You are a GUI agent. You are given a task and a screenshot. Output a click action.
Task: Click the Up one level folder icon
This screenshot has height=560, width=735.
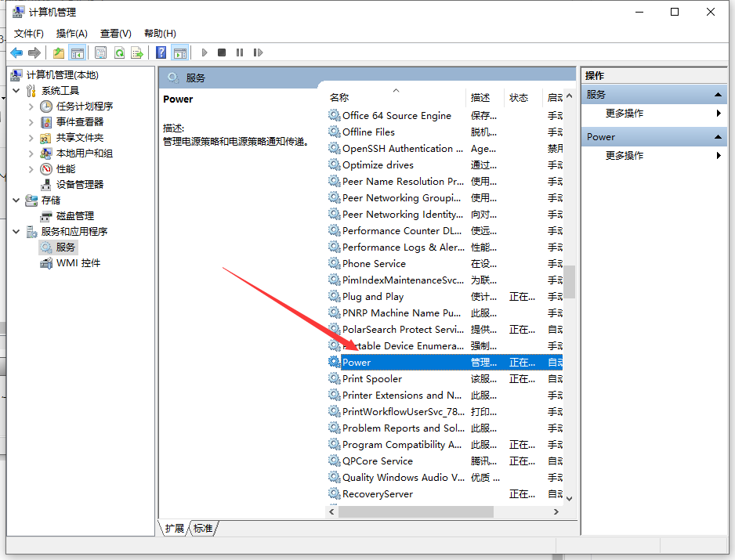click(x=59, y=52)
